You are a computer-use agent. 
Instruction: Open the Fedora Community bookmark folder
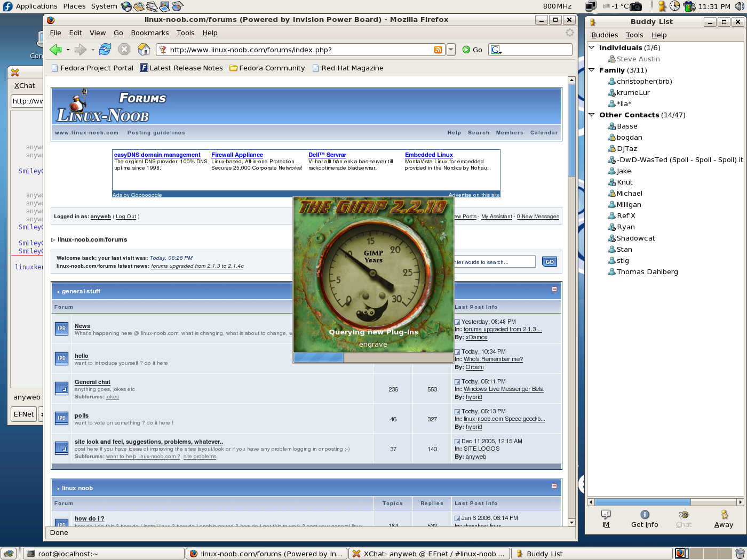click(267, 68)
